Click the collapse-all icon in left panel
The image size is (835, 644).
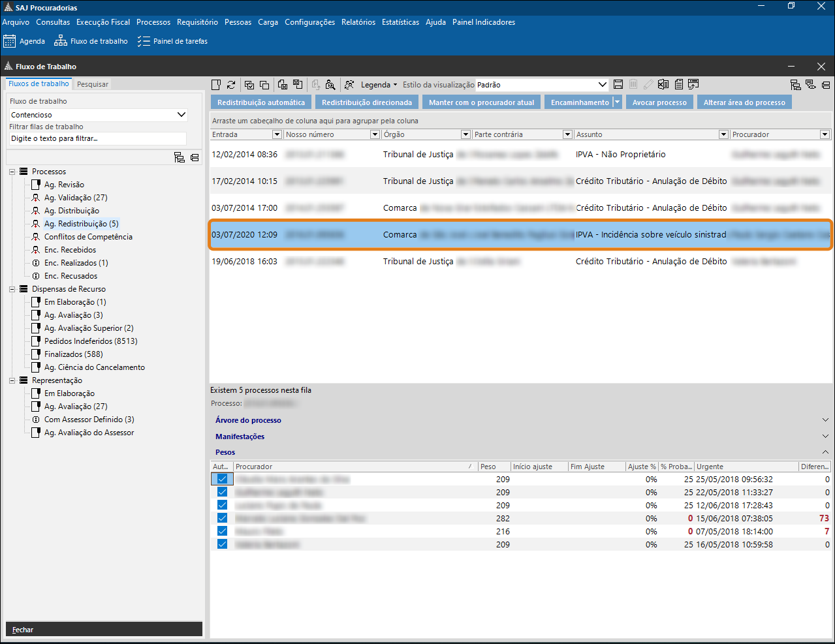click(x=195, y=157)
